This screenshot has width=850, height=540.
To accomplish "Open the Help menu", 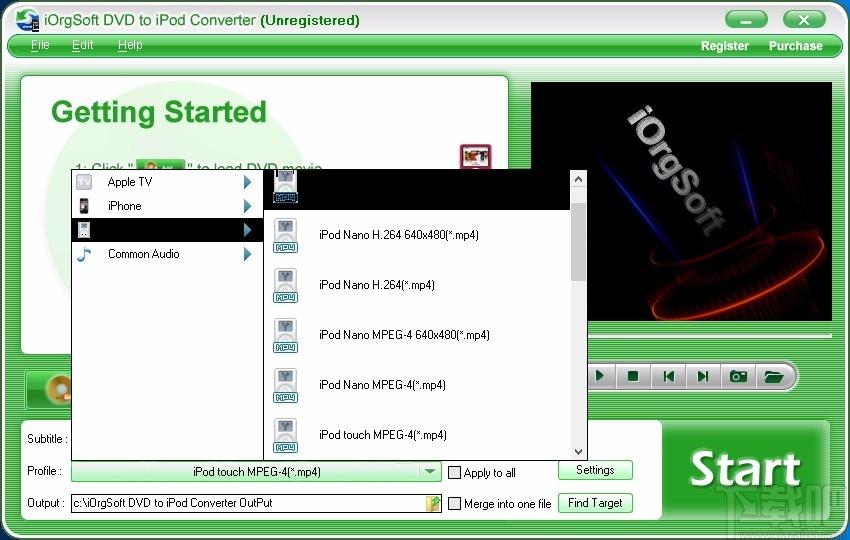I will tap(130, 45).
